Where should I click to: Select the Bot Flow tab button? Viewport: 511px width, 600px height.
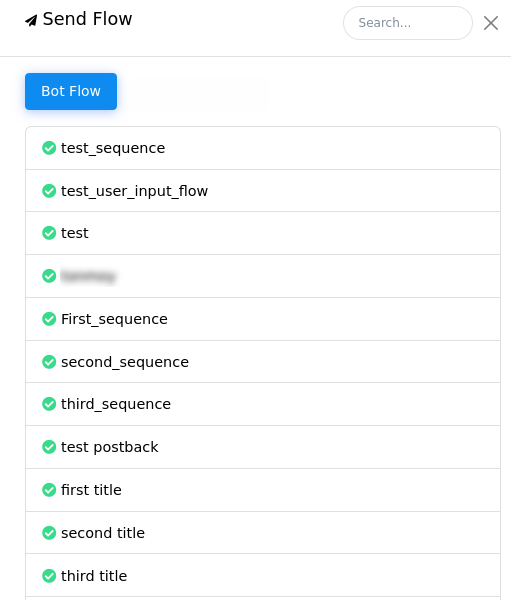coord(71,91)
